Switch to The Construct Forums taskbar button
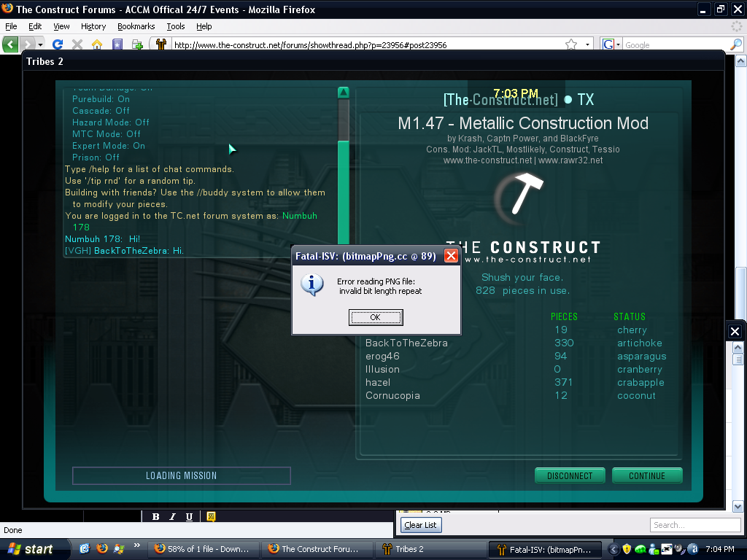Screen dimensions: 747x560 (x=317, y=549)
